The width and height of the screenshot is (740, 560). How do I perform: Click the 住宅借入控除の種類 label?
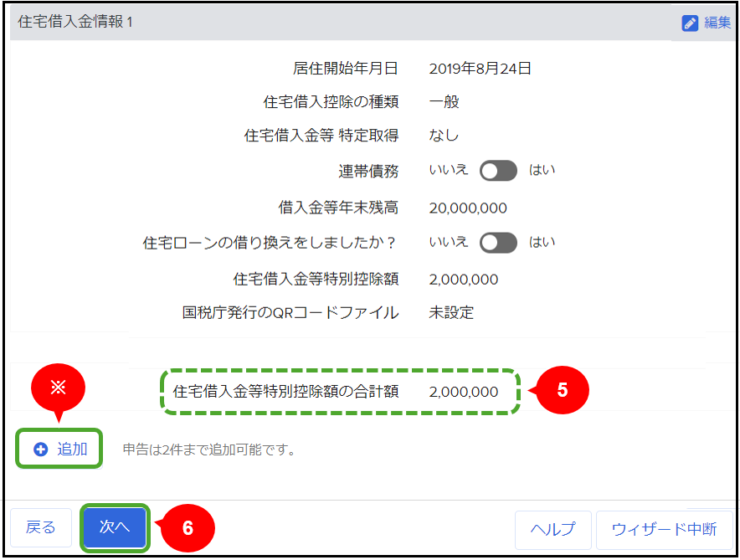coord(331,102)
